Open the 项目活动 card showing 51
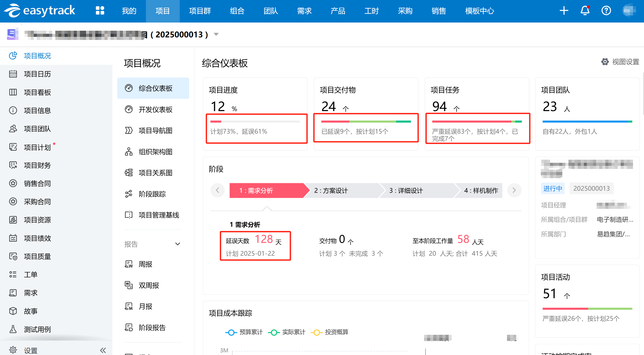Viewport: 644px width, 355px height. (587, 301)
